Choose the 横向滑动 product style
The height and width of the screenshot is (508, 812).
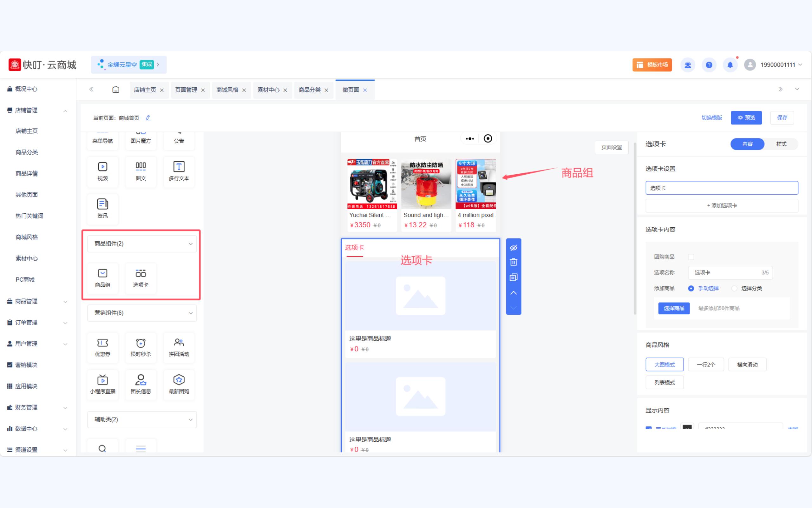point(747,364)
